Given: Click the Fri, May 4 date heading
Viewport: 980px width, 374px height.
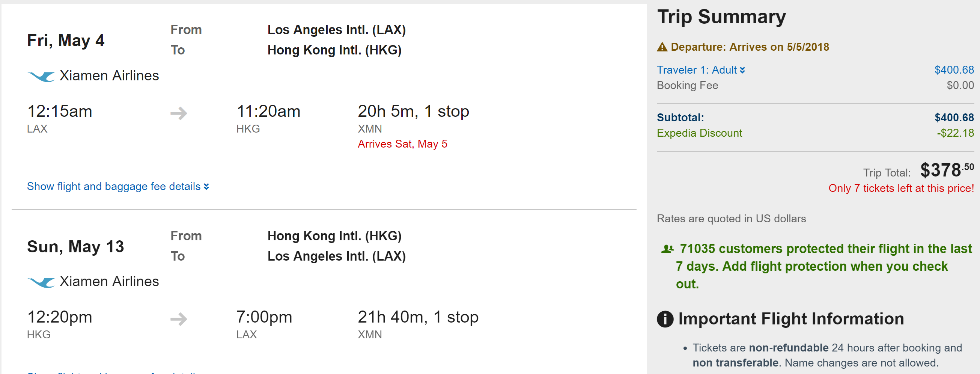Looking at the screenshot, I should point(65,40).
